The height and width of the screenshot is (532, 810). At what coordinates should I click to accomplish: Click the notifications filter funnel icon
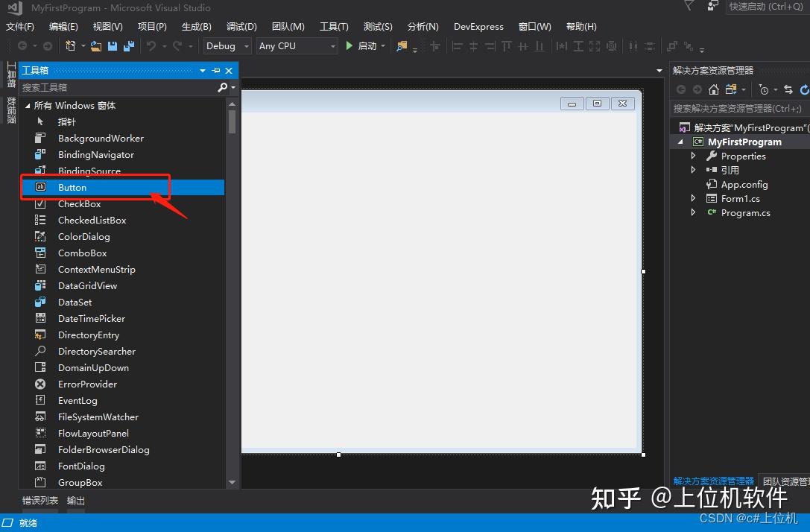tap(689, 6)
